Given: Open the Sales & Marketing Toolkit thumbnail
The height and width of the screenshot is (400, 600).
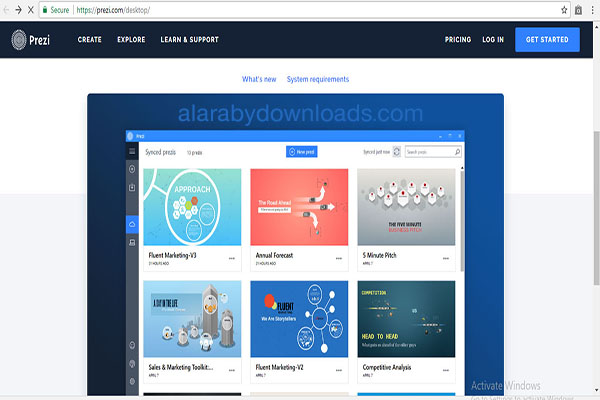Looking at the screenshot, I should [x=192, y=319].
